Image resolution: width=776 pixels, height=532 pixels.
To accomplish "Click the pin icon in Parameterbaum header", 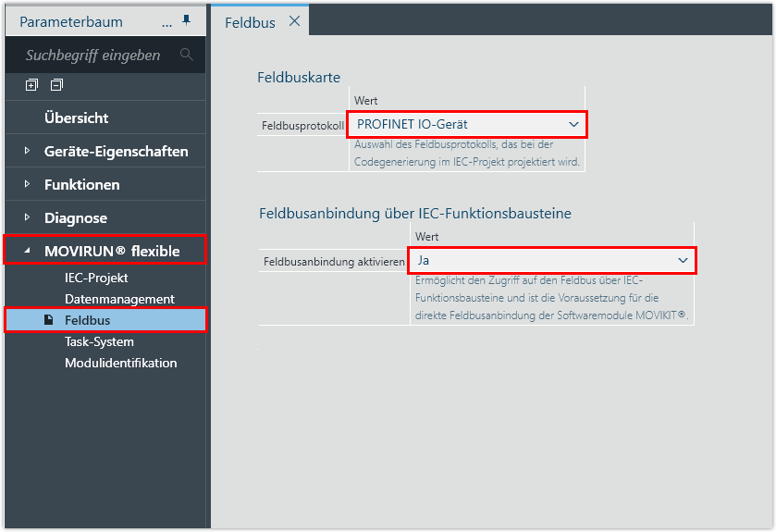I will point(188,20).
